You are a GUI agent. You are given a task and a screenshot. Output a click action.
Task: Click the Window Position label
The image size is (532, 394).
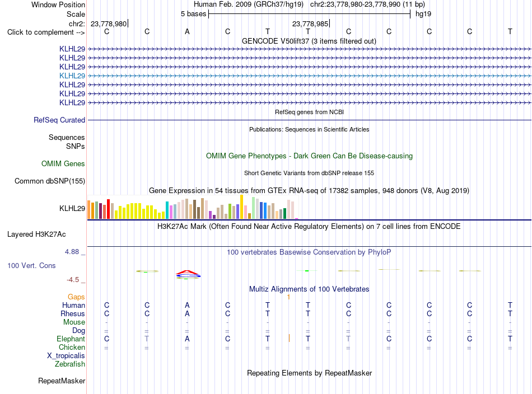[58, 4]
